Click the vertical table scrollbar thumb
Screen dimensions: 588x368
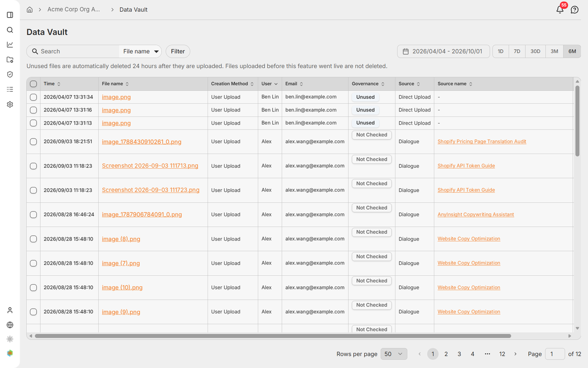pyautogui.click(x=577, y=121)
